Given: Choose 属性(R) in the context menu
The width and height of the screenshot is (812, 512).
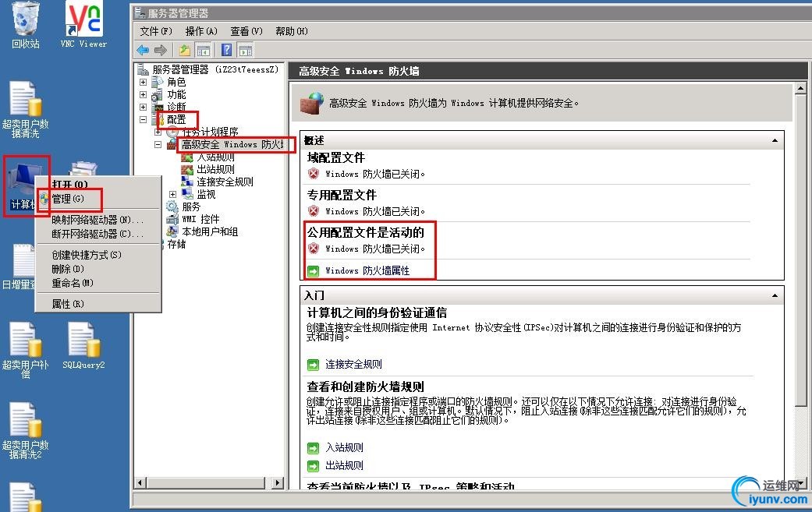Looking at the screenshot, I should (98, 304).
